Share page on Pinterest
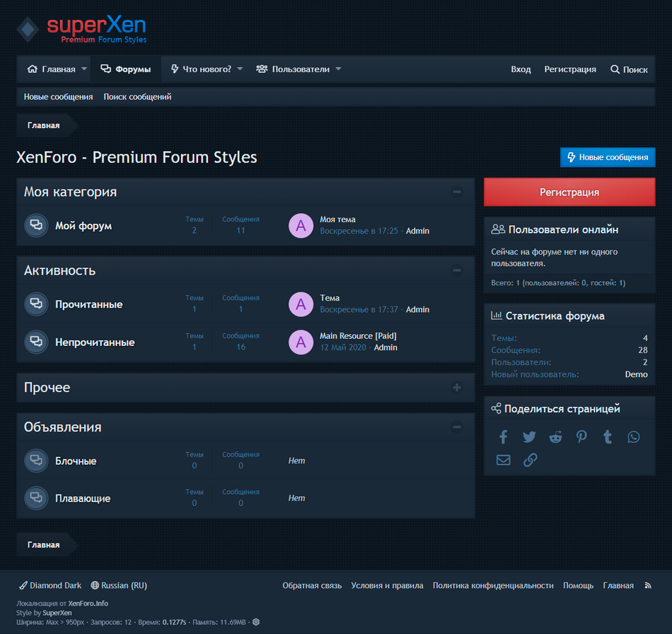This screenshot has width=672, height=634. tap(581, 437)
